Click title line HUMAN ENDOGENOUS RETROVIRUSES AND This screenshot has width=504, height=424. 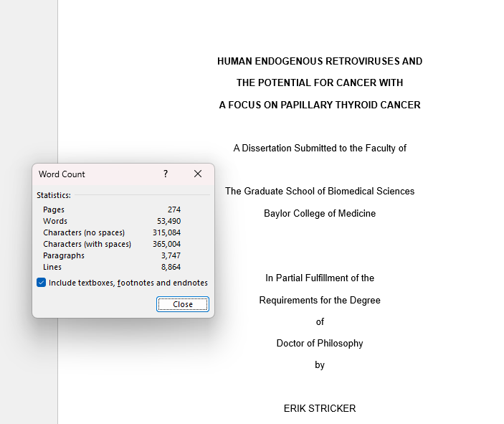point(320,61)
